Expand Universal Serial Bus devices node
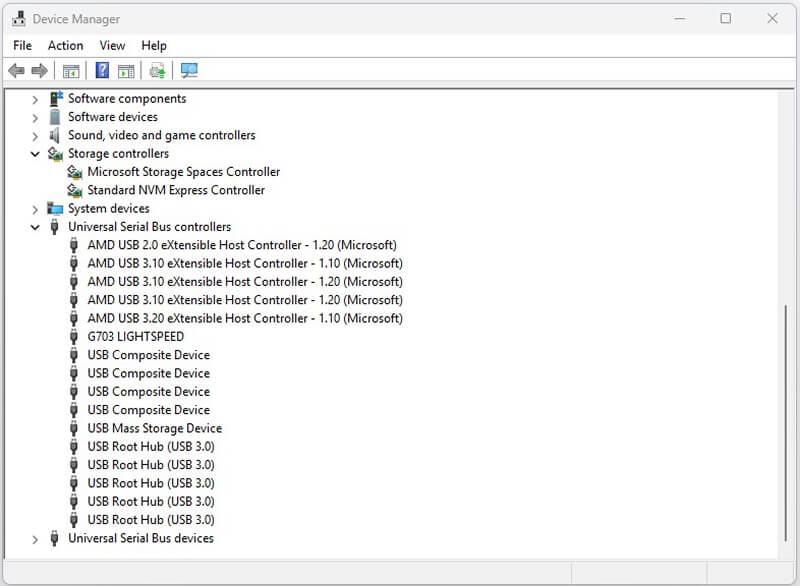This screenshot has width=800, height=586. coord(35,539)
